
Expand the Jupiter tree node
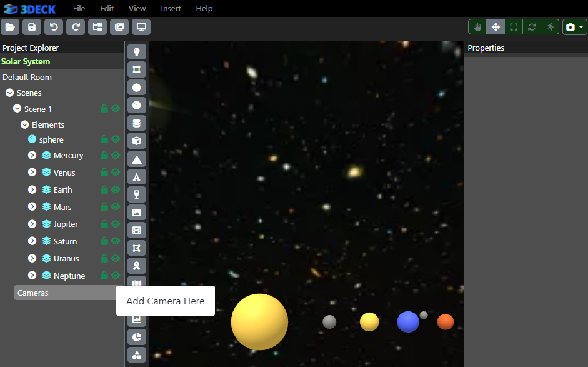[x=32, y=224]
